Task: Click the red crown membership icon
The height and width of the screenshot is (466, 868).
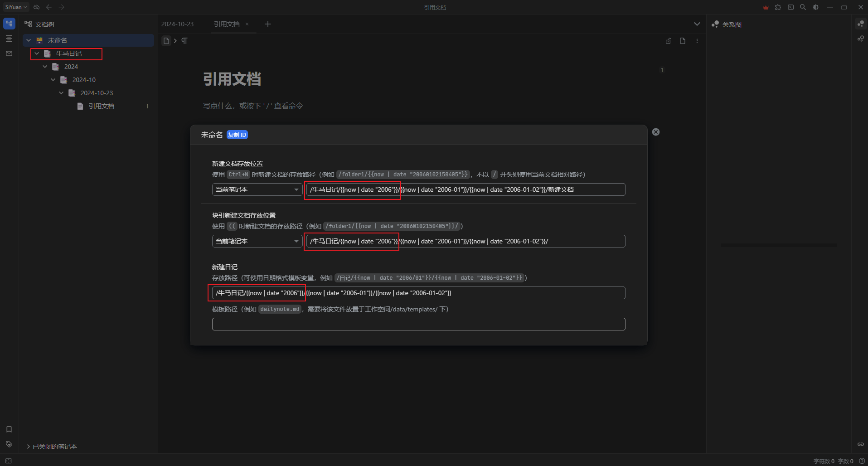Action: point(766,7)
